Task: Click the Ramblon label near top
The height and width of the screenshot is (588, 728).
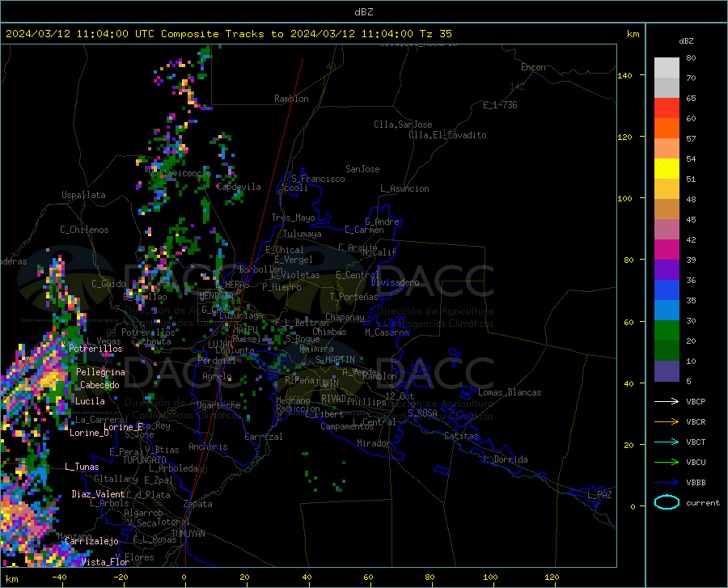Action: pyautogui.click(x=291, y=99)
